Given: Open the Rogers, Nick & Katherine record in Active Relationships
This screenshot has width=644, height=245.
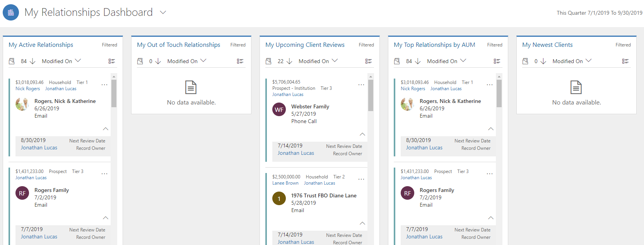Looking at the screenshot, I should tap(65, 101).
